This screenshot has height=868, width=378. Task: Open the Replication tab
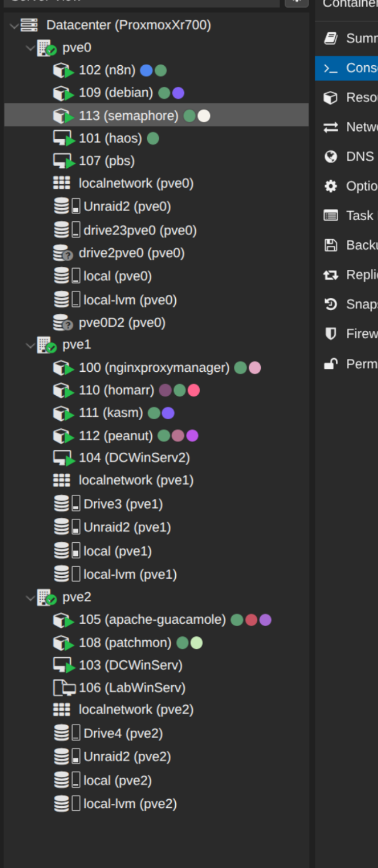click(x=346, y=275)
